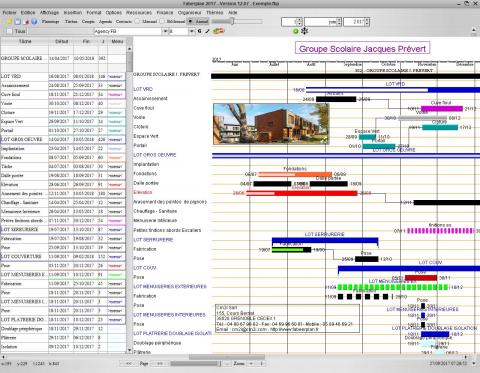The width and height of the screenshot is (480, 373).
Task: Click the up arrow at right of toolbar
Action: (474, 30)
